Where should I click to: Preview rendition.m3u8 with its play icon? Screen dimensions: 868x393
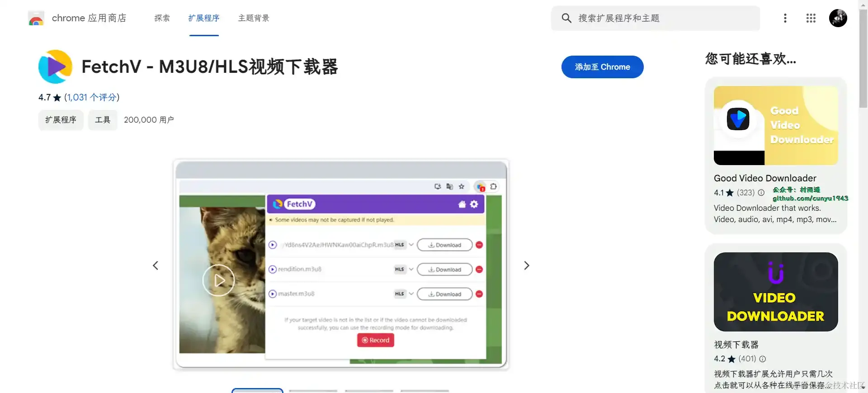point(273,270)
